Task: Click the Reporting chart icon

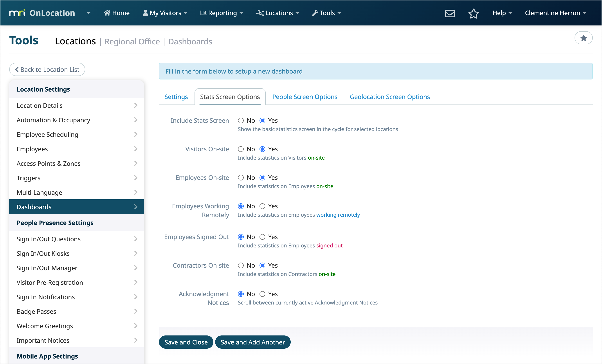Action: tap(203, 13)
